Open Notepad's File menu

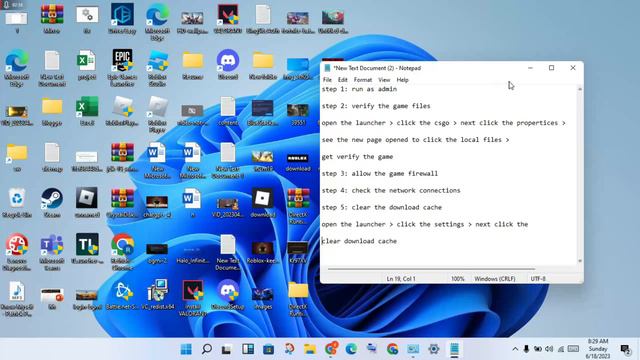pyautogui.click(x=327, y=80)
